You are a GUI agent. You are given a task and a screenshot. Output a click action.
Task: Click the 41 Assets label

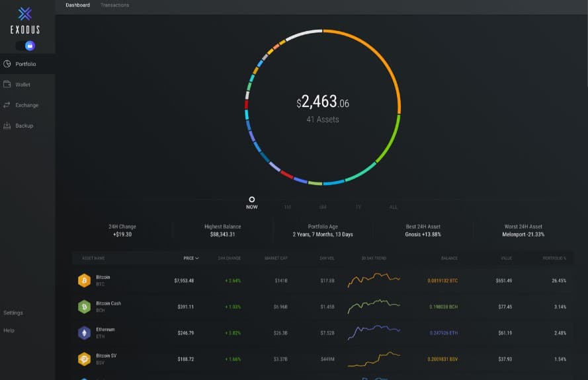(x=323, y=120)
